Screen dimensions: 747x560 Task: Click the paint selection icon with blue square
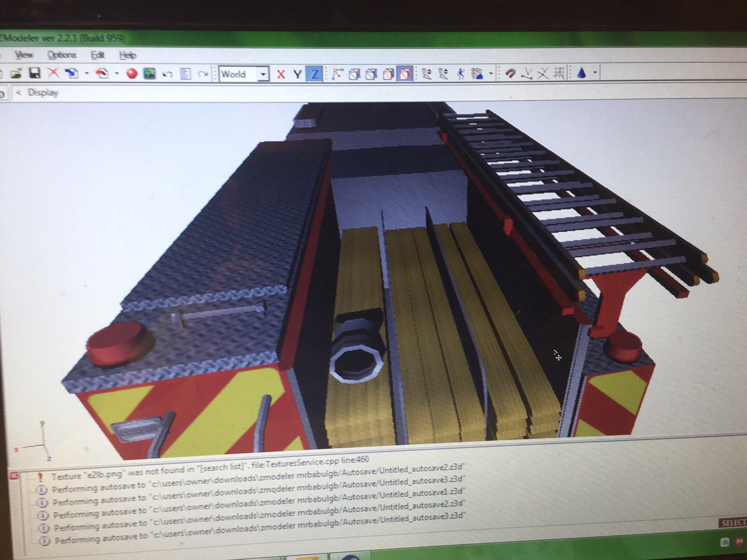(477, 74)
